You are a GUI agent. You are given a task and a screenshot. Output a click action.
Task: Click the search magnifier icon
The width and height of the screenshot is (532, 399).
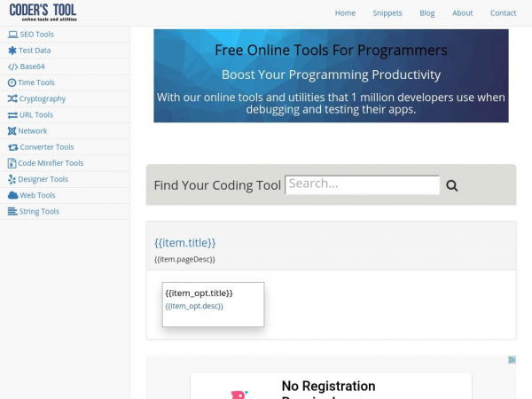451,185
